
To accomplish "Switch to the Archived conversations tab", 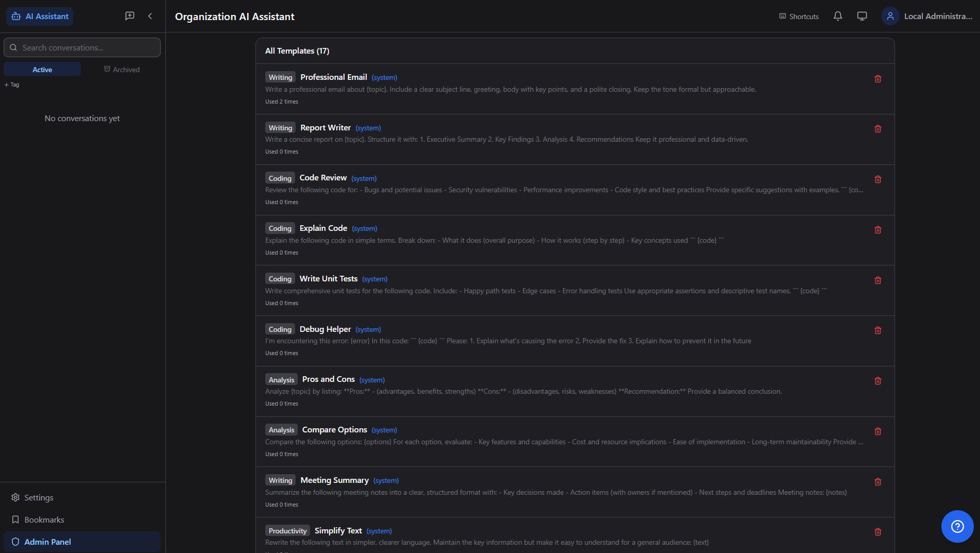I will tap(122, 70).
